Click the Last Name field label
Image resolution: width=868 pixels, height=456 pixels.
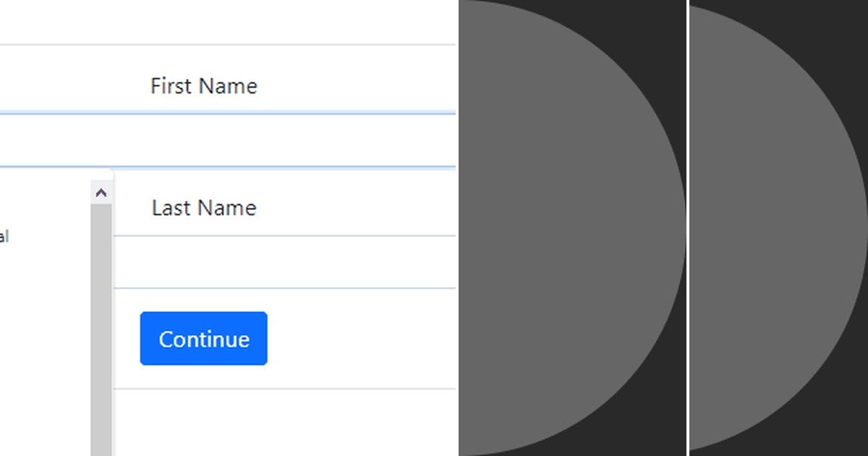point(203,208)
